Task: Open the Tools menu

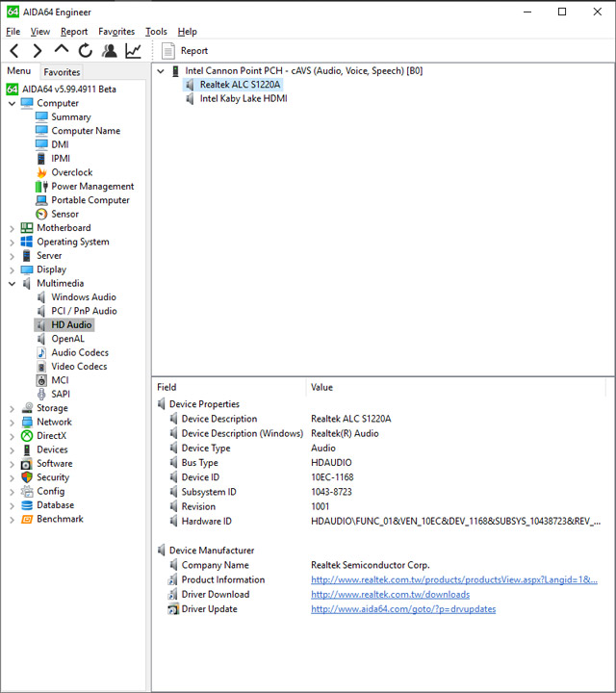Action: pos(156,32)
